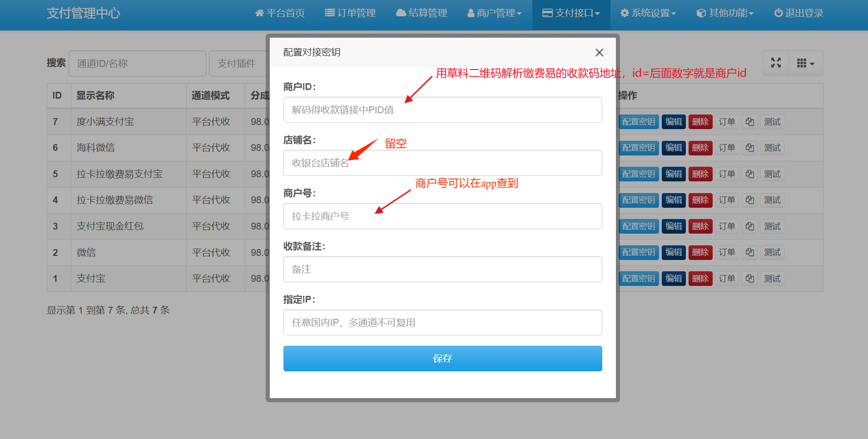Click copy icon in 拉卡拉缴费易微信 row

(x=749, y=200)
